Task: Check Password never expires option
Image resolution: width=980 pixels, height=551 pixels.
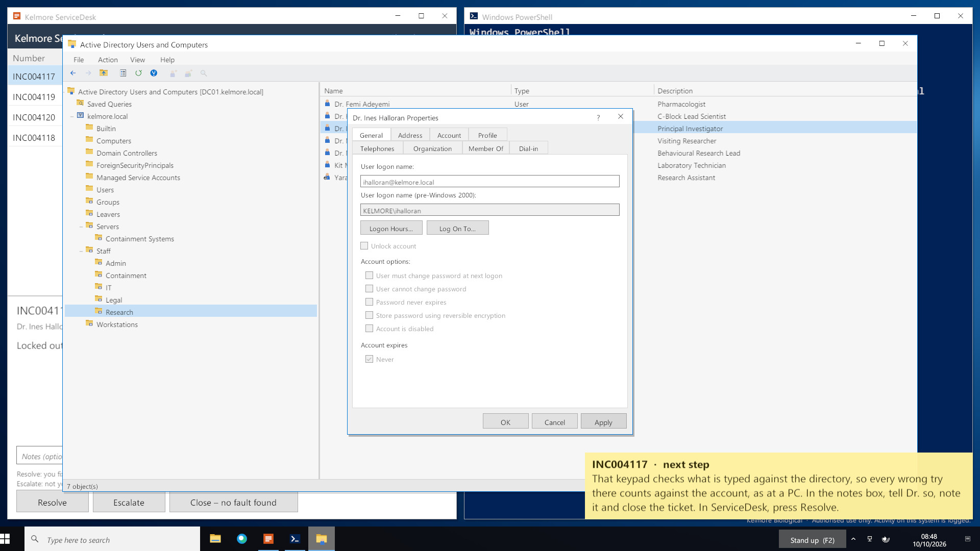Action: [370, 302]
